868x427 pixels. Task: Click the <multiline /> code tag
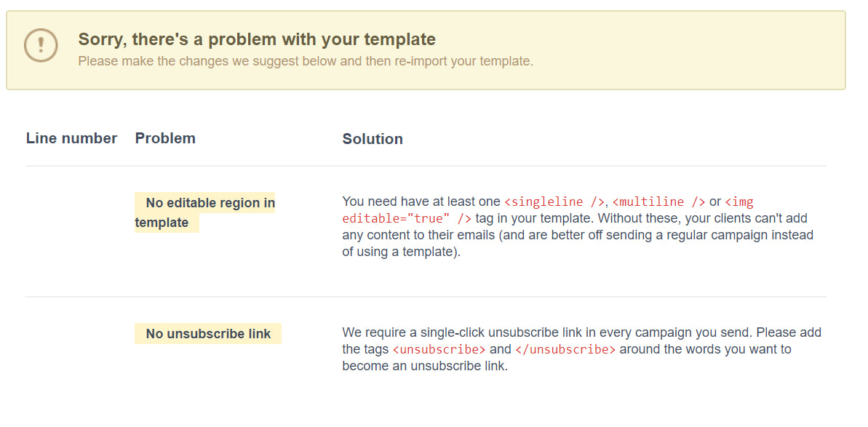point(658,201)
